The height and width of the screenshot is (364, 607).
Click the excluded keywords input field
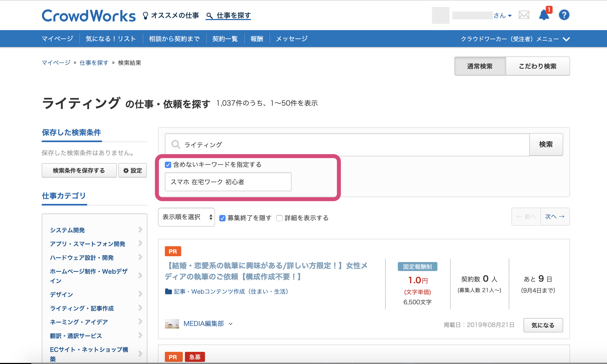pyautogui.click(x=228, y=182)
